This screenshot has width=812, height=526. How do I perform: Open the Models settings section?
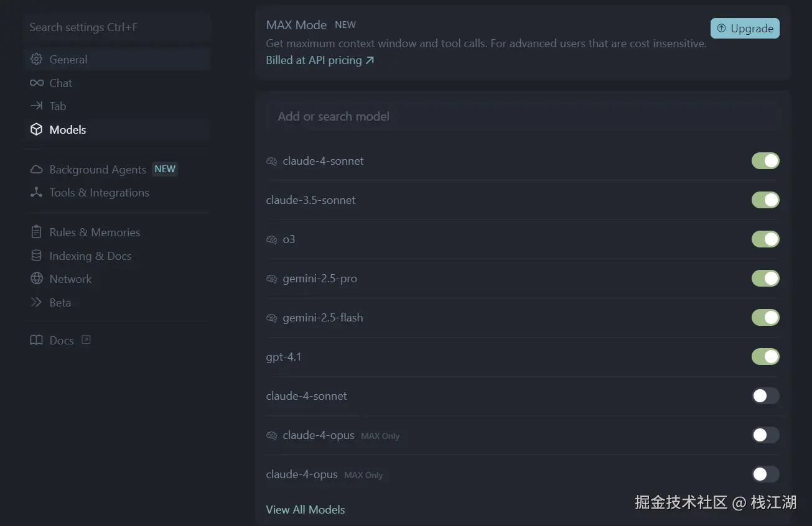[x=67, y=130]
